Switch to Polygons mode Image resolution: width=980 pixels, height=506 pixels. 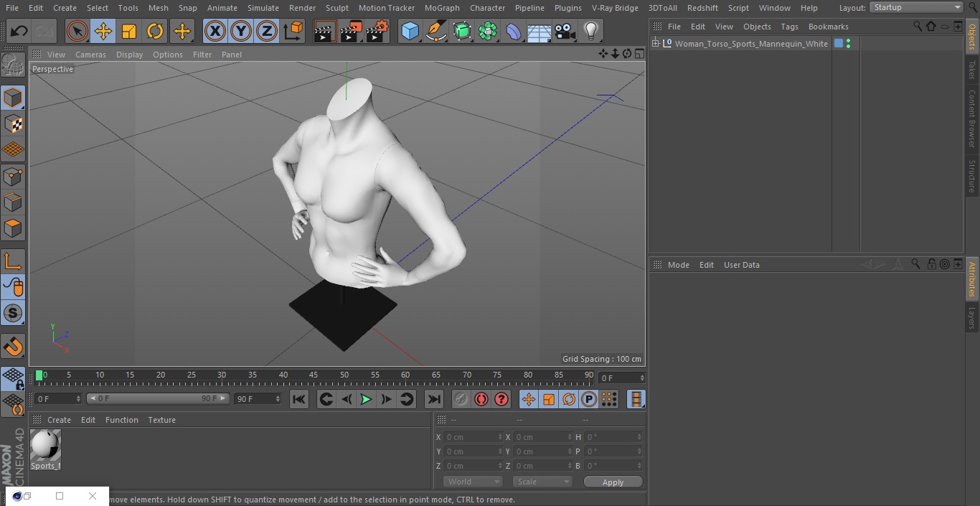click(x=13, y=228)
